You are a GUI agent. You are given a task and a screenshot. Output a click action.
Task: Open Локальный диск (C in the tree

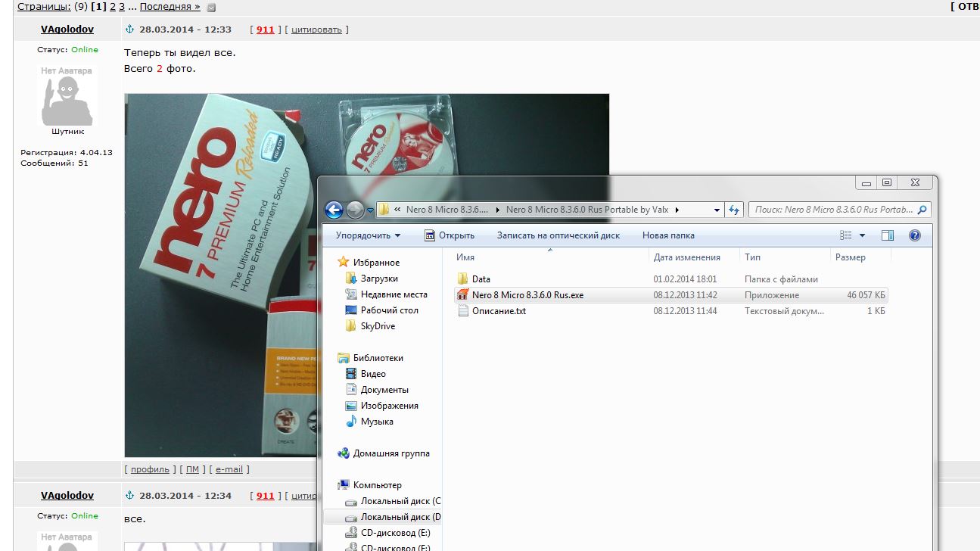tap(393, 501)
